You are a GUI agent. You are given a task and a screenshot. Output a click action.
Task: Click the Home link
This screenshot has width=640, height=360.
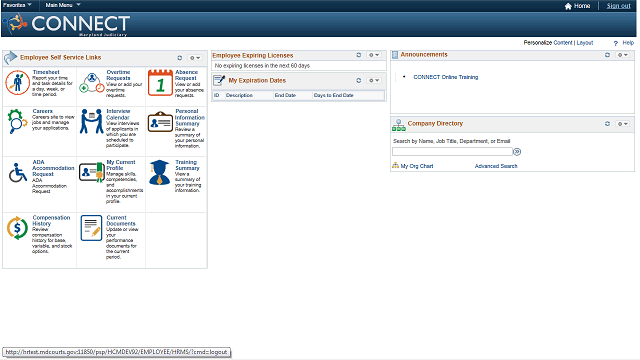tap(582, 6)
